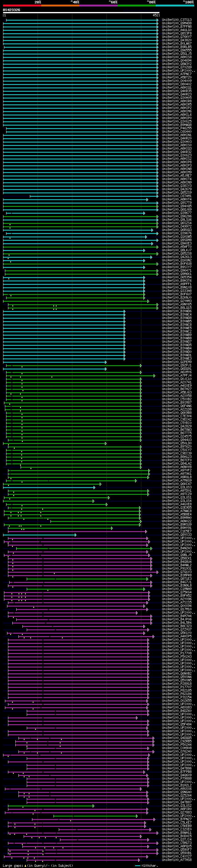Viewport: 197px width, 868px height.
Task: Select the label UniRef100_C7E3V4
Action: (x=177, y=416)
